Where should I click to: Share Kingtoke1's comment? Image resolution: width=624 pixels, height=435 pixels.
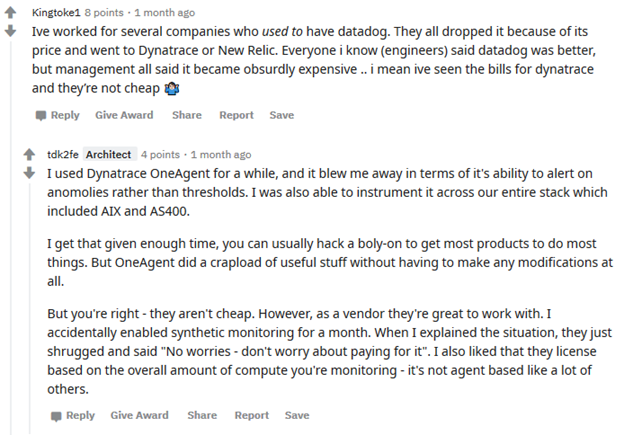(186, 115)
